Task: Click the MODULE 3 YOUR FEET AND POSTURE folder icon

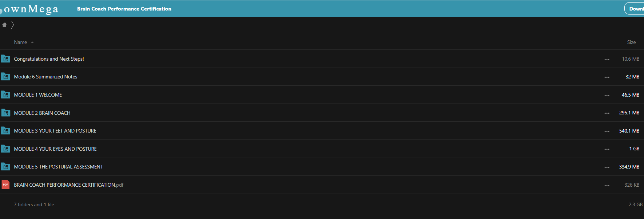Action: (5, 131)
